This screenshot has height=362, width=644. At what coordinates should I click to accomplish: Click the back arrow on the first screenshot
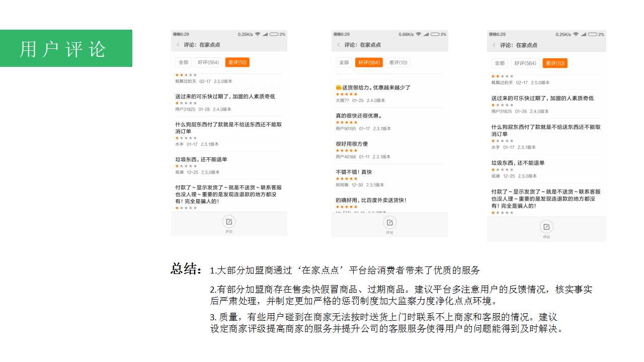pos(178,44)
